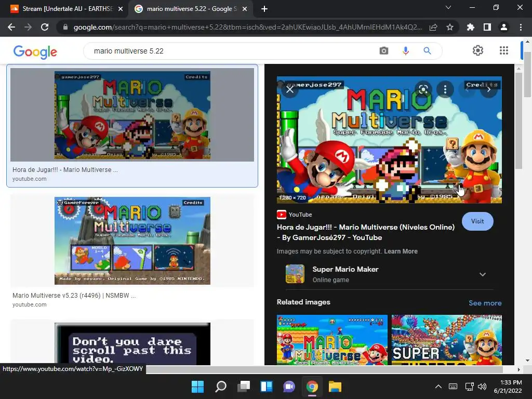Viewport: 532px width, 399px height.
Task: Click the Google logo
Action: (x=35, y=51)
